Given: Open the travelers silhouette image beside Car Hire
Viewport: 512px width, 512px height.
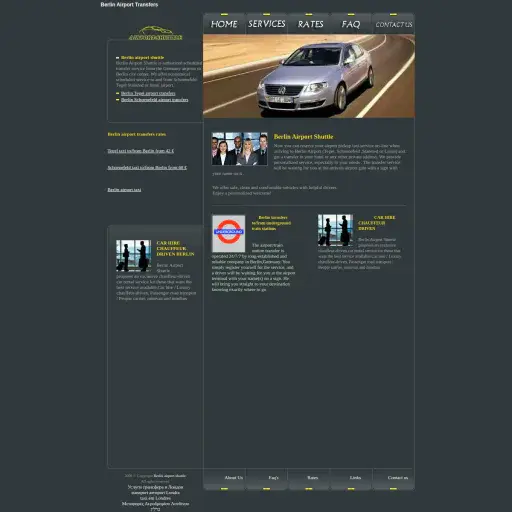Looking at the screenshot, I should click(x=335, y=230).
